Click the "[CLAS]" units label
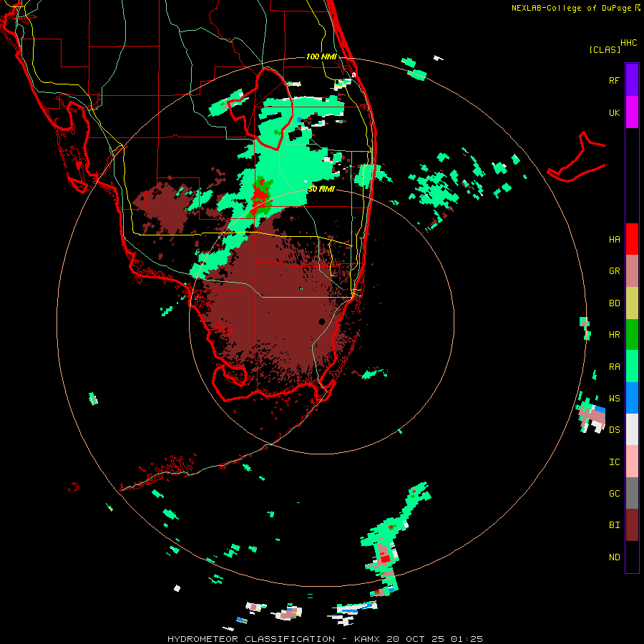Viewport: 644px width, 644px height. pyautogui.click(x=605, y=49)
